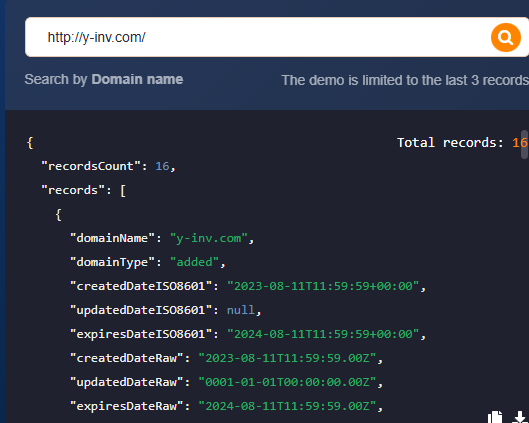The width and height of the screenshot is (529, 423).
Task: Click the "records" array opening bracket
Action: click(123, 191)
